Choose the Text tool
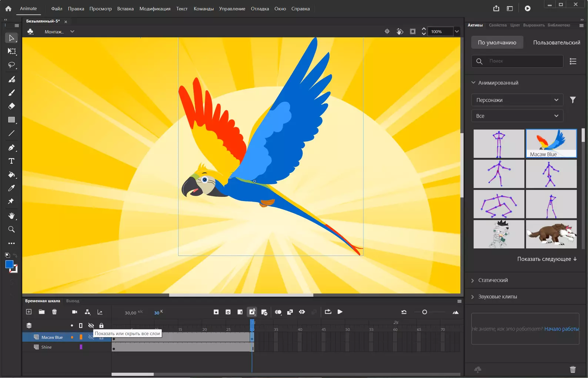 pyautogui.click(x=11, y=161)
